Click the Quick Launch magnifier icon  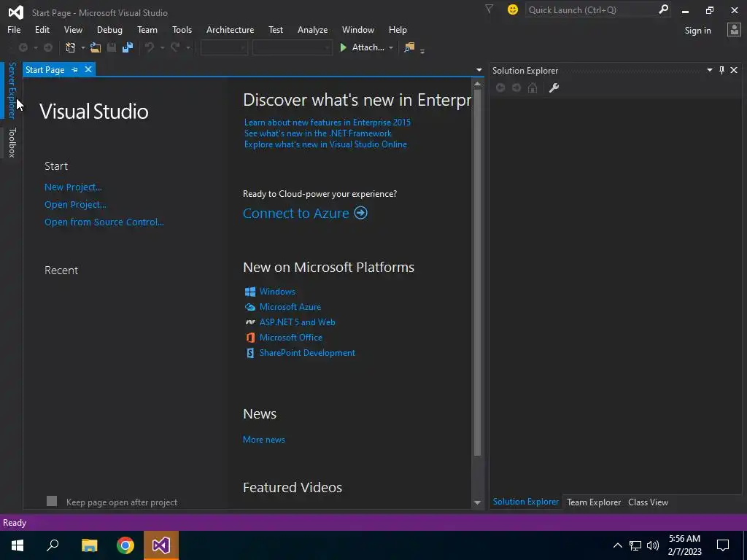pos(663,9)
